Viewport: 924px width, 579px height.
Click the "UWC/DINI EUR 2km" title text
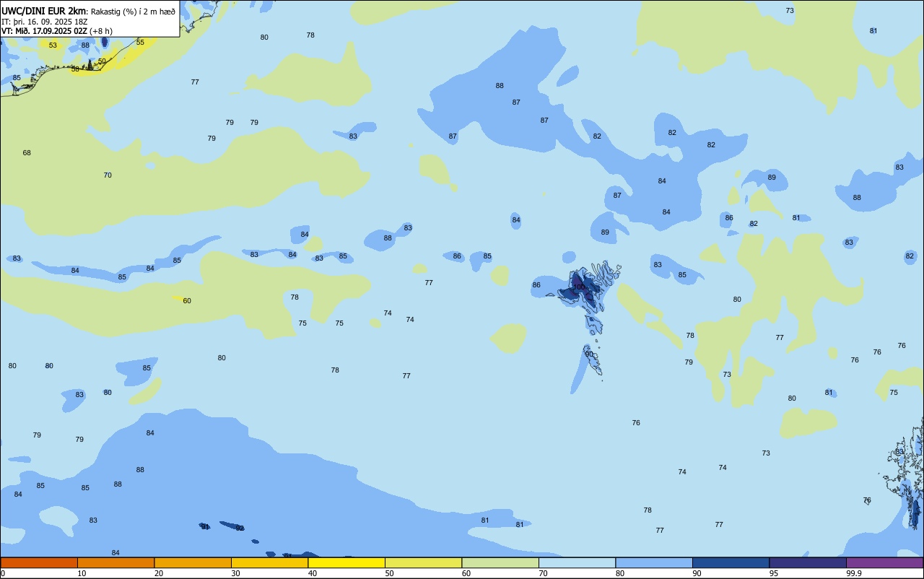[43, 11]
